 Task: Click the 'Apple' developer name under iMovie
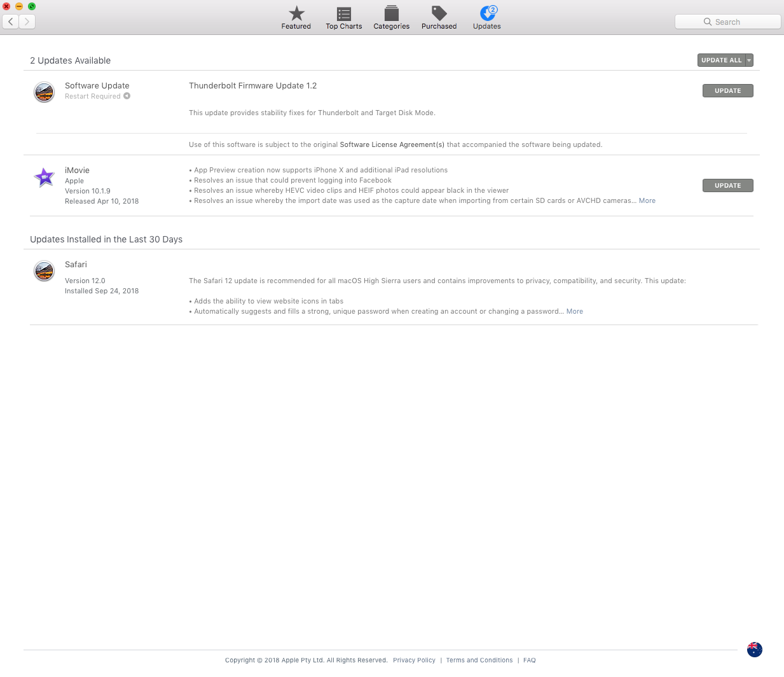74,181
